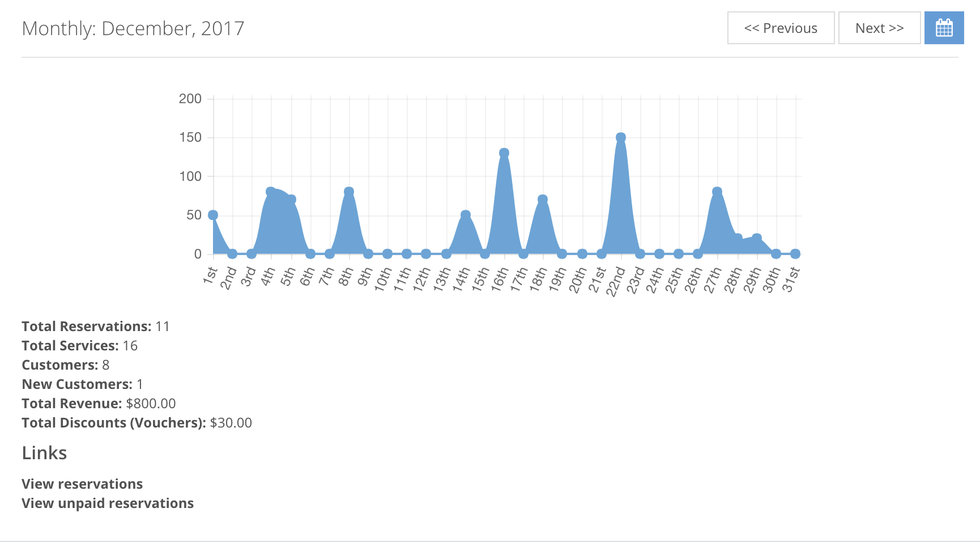This screenshot has height=542, width=980.
Task: Select the tallest peak data point on the 22nd
Action: tap(621, 136)
